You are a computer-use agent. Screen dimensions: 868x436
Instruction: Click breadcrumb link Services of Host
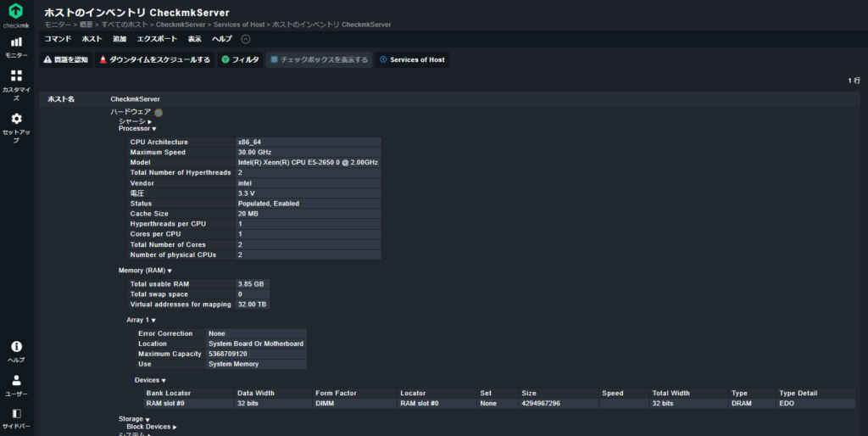(238, 25)
